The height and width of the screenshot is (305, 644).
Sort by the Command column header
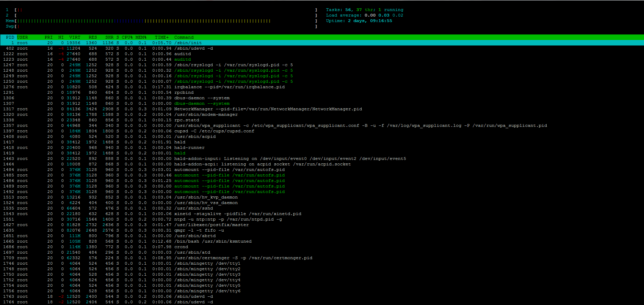184,37
